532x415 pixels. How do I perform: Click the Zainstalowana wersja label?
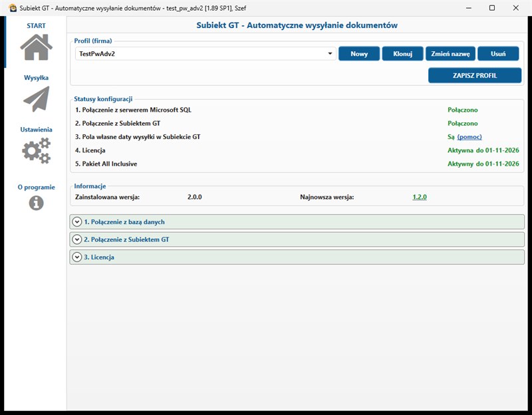tap(107, 197)
